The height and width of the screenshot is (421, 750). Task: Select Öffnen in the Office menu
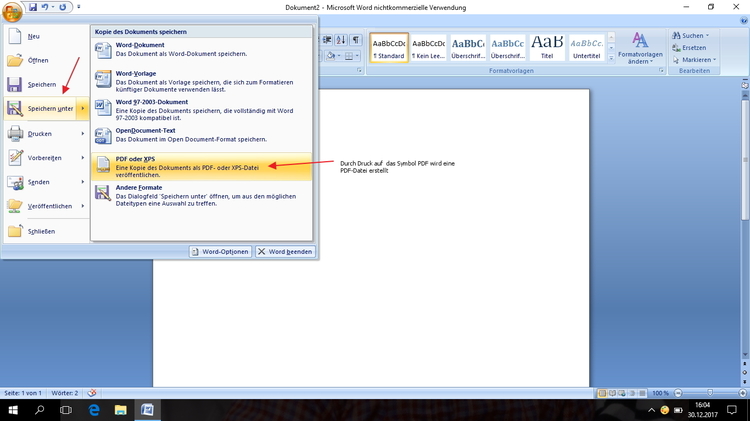46,60
